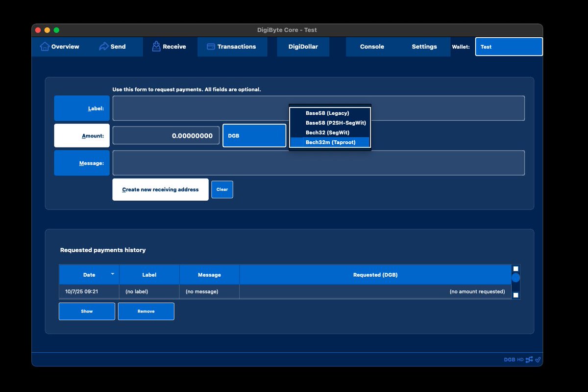Click the Clear button
The height and width of the screenshot is (392, 588).
[x=222, y=189]
